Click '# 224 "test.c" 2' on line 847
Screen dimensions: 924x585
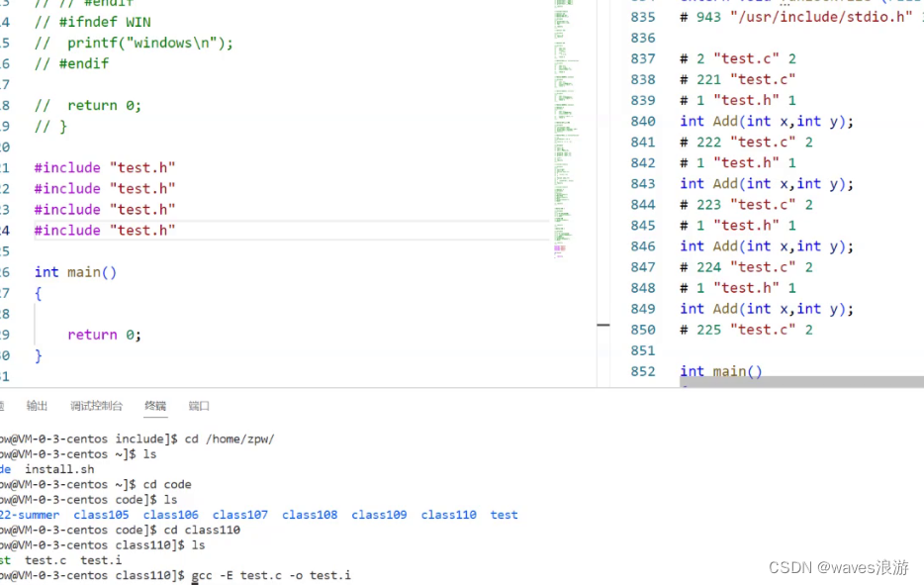click(x=746, y=267)
